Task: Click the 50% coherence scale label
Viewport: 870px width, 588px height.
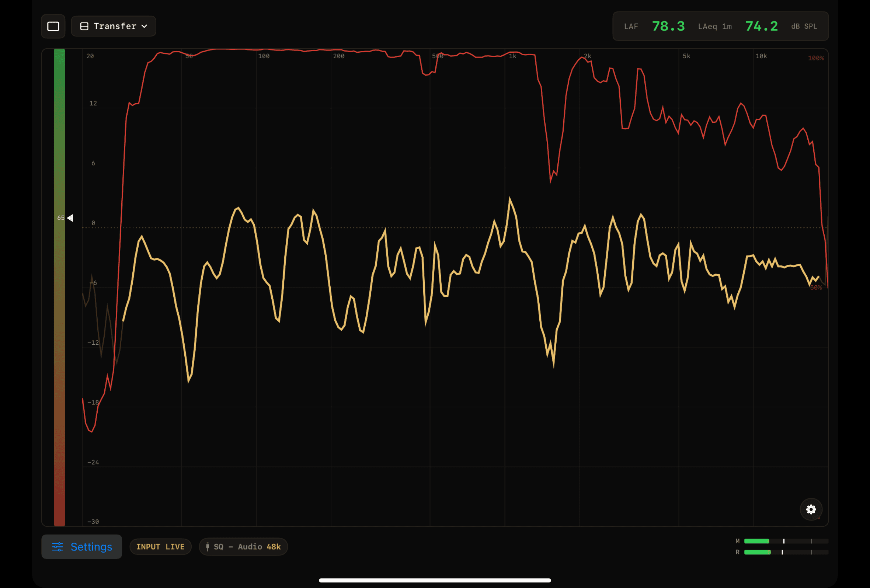Action: [x=816, y=288]
